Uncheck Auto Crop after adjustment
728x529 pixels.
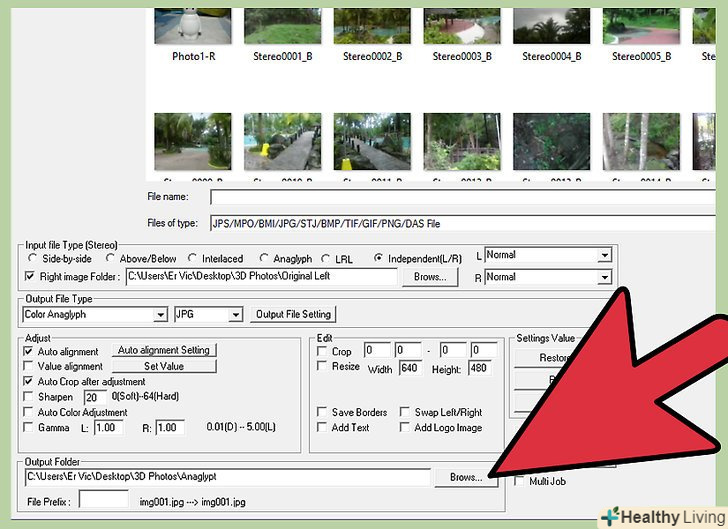tap(28, 382)
